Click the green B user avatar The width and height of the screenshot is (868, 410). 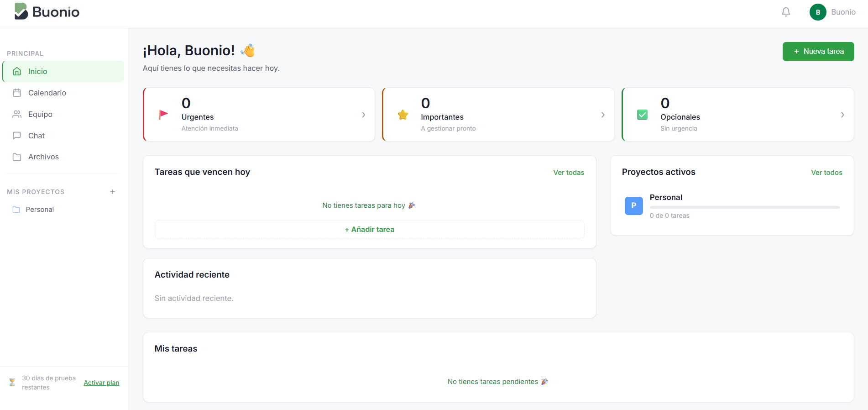pyautogui.click(x=818, y=12)
